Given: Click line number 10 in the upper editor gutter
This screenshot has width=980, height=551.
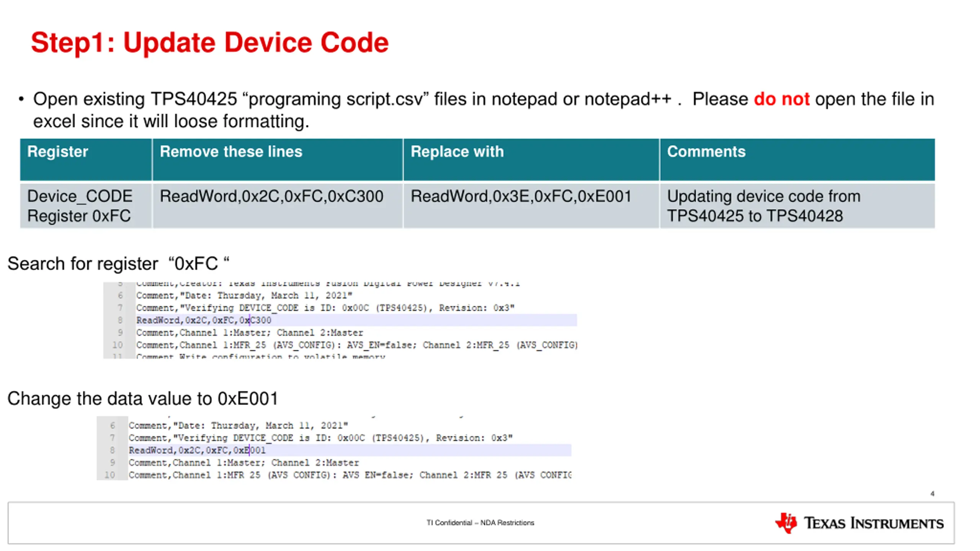Looking at the screenshot, I should point(118,345).
